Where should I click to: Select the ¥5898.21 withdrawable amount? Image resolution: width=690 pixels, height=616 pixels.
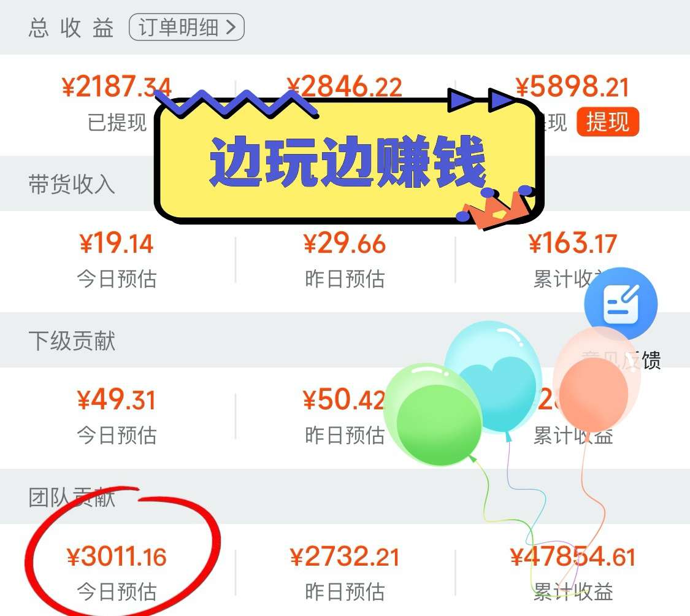coord(572,87)
